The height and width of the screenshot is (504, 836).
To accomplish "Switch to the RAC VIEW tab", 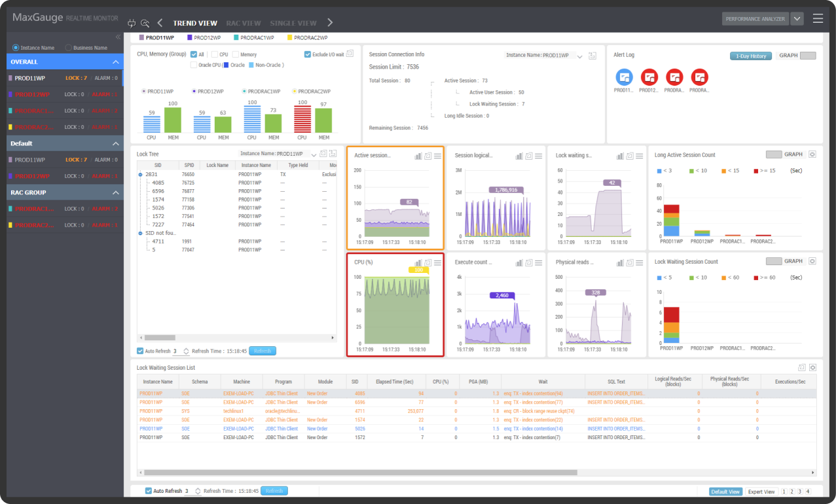I will (244, 23).
